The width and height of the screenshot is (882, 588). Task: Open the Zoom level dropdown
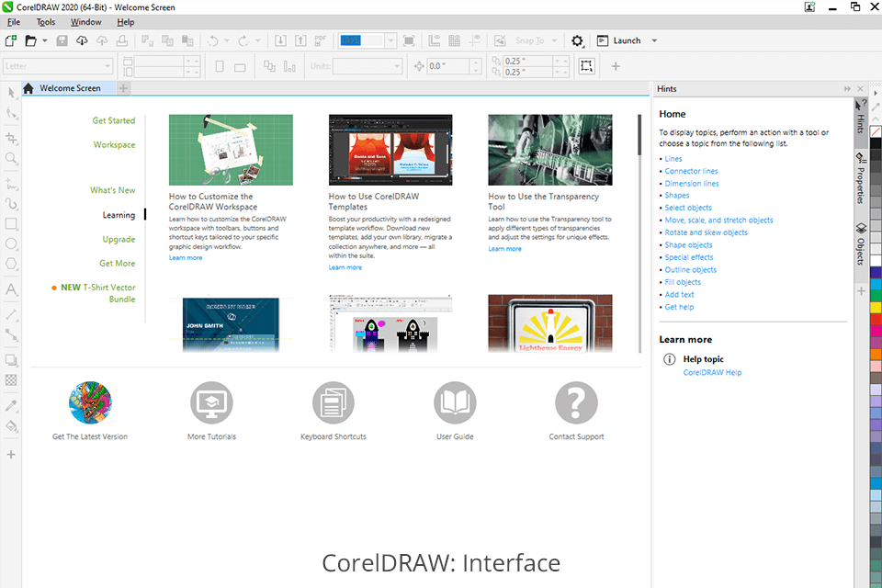click(391, 40)
